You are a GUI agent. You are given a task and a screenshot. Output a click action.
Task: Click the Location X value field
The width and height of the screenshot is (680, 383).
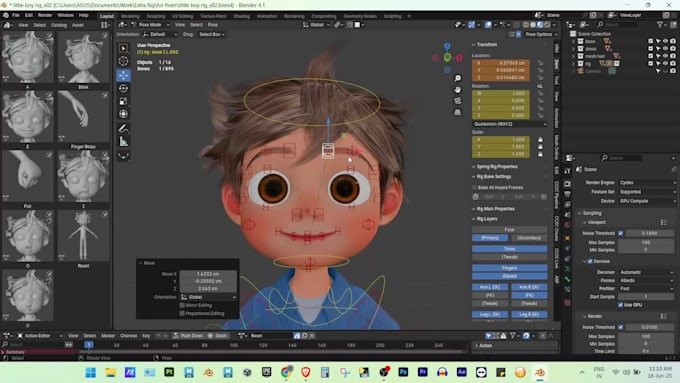[501, 63]
